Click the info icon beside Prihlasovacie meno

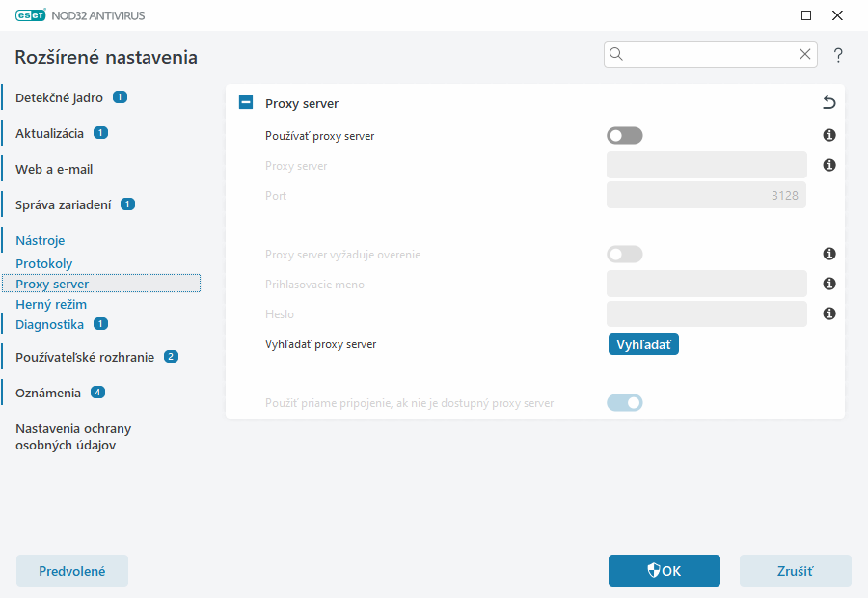[828, 285]
